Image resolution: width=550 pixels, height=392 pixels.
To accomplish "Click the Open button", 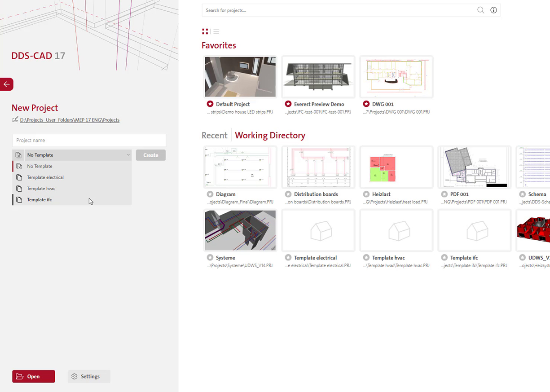I will 34,376.
